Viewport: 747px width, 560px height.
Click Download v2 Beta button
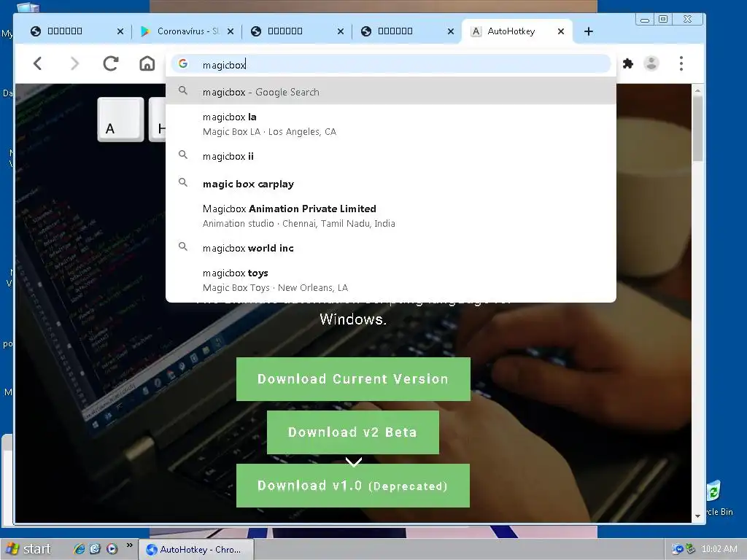tap(352, 432)
